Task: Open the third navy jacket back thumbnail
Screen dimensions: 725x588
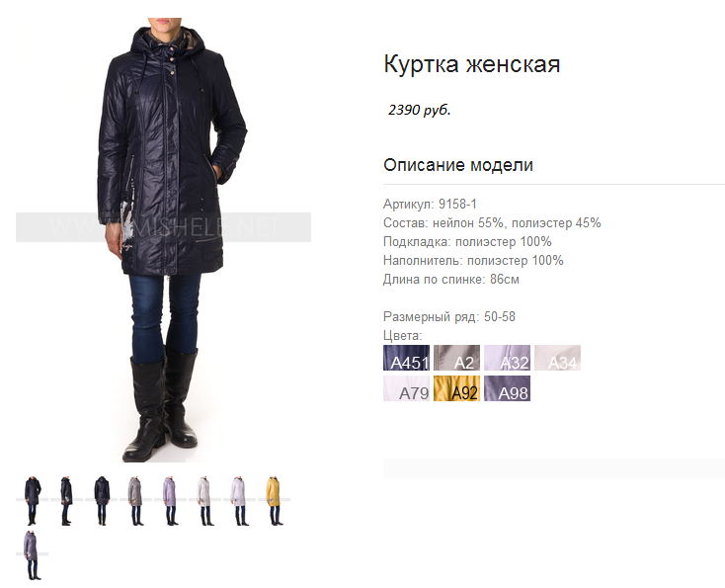Action: [x=102, y=500]
